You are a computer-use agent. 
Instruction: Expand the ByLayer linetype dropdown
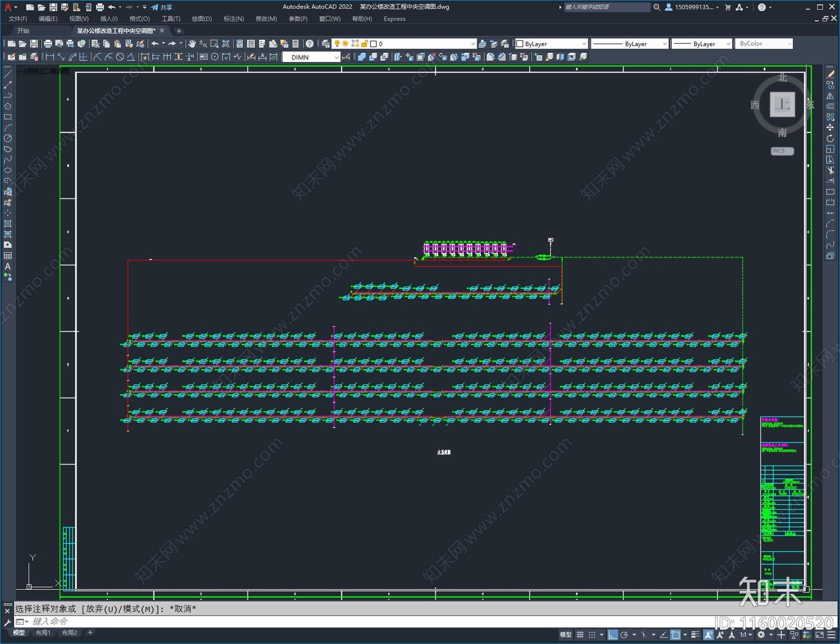[x=630, y=44]
